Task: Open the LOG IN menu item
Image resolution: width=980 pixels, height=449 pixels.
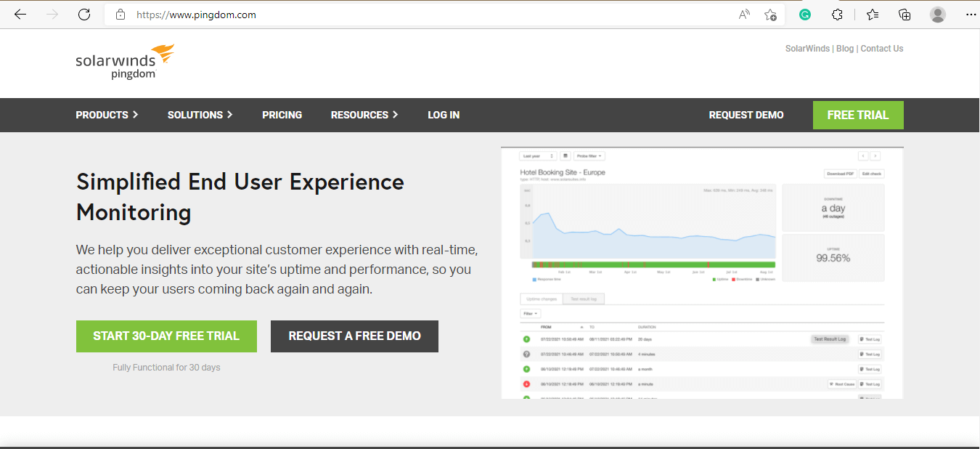Action: point(444,115)
